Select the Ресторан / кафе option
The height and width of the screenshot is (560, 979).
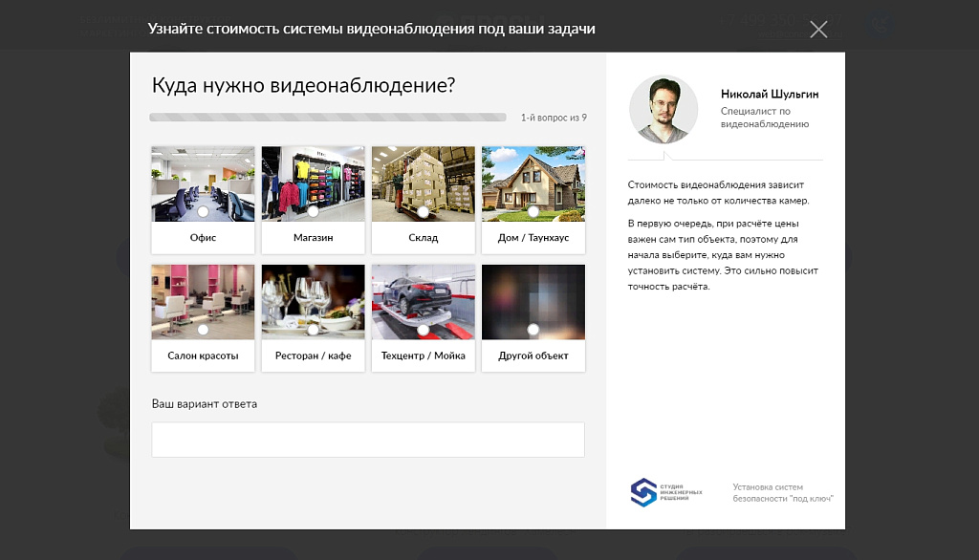(313, 354)
